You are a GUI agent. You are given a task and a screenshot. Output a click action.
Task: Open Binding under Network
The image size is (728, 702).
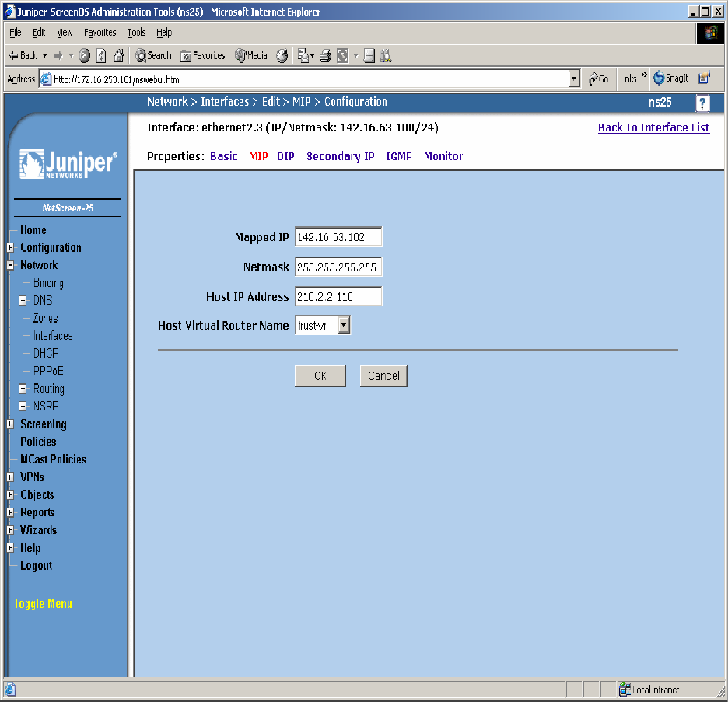[x=48, y=282]
